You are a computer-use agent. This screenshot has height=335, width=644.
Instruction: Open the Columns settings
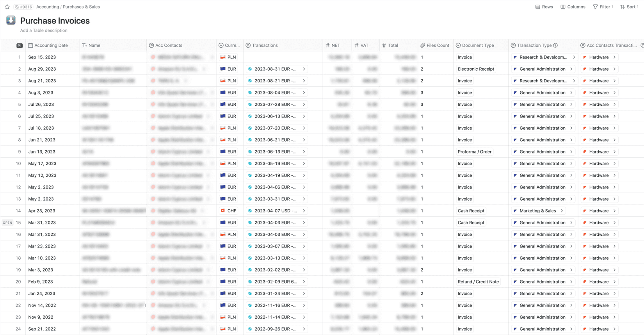point(573,7)
